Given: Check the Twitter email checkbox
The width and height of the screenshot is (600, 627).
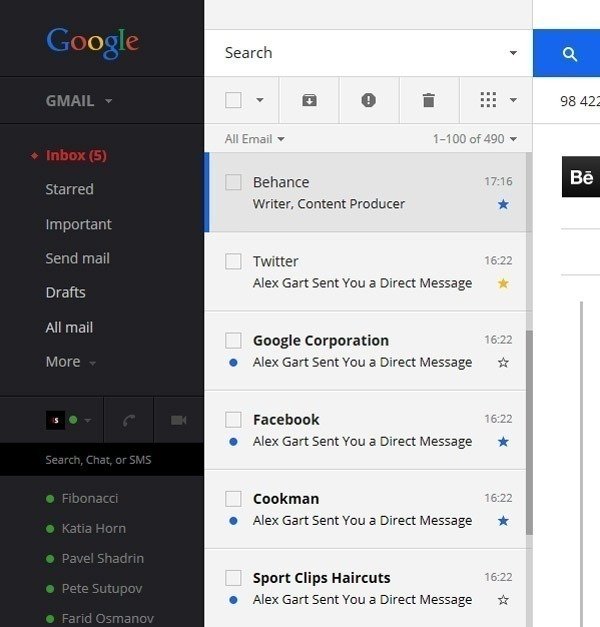Looking at the screenshot, I should 233,261.
